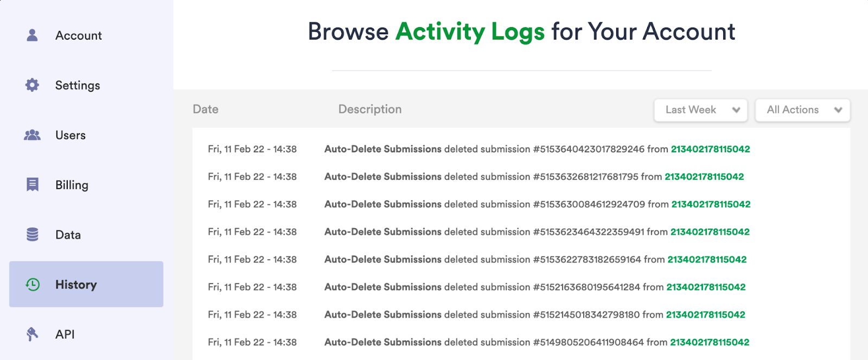Click the Description column header
This screenshot has height=360, width=868.
click(370, 110)
